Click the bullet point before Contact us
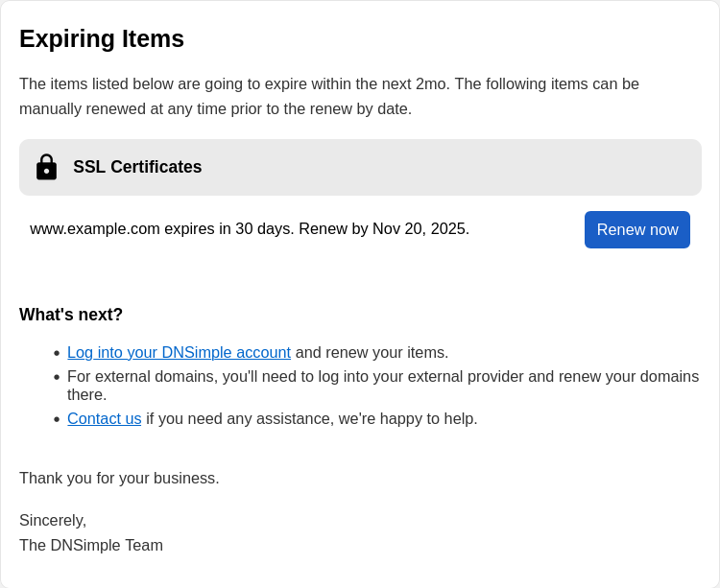This screenshot has height=588, width=720. click(57, 420)
